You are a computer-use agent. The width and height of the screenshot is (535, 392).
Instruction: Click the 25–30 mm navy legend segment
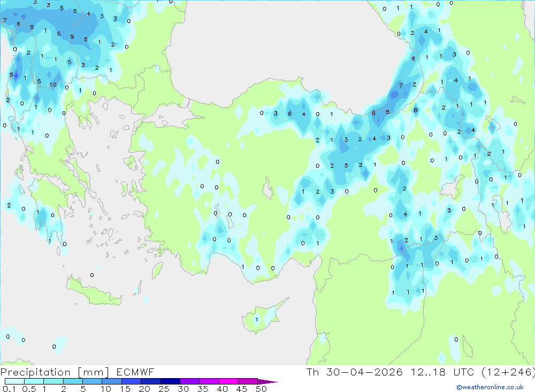(x=170, y=381)
